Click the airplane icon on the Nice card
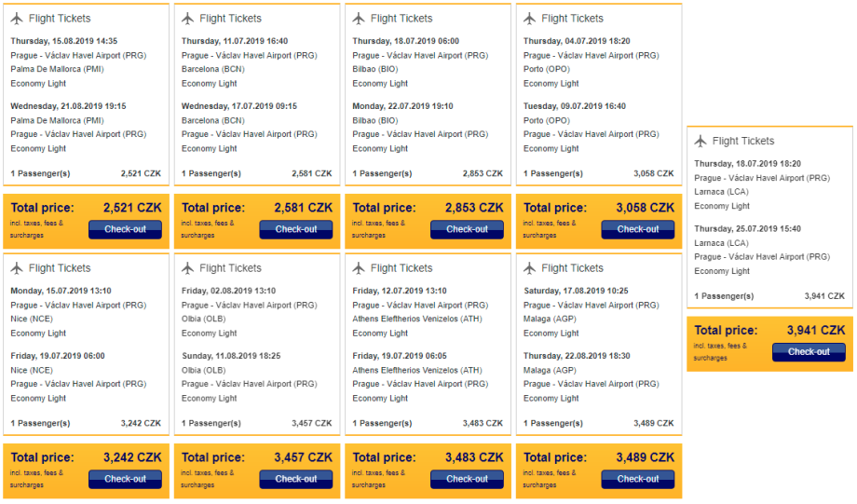This screenshot has height=504, width=857. (17, 268)
